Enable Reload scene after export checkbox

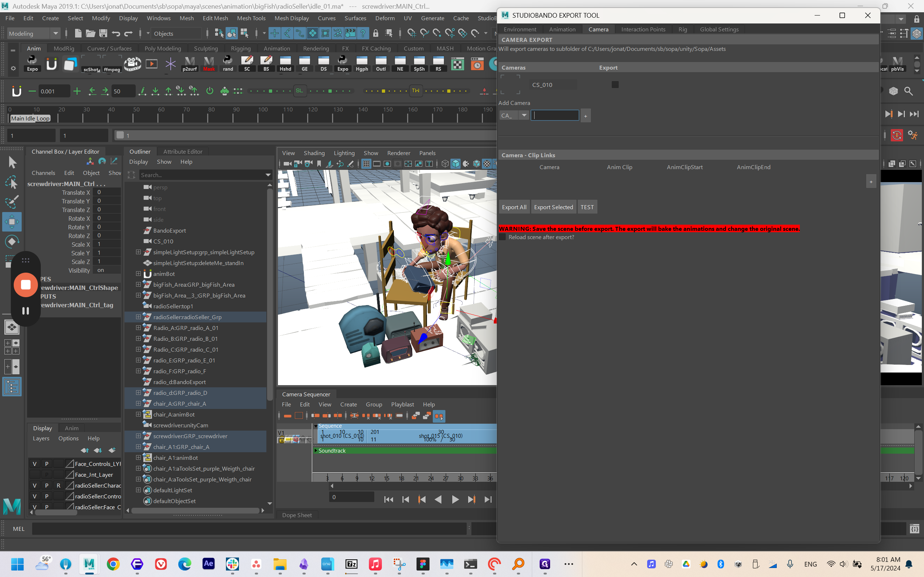(502, 237)
